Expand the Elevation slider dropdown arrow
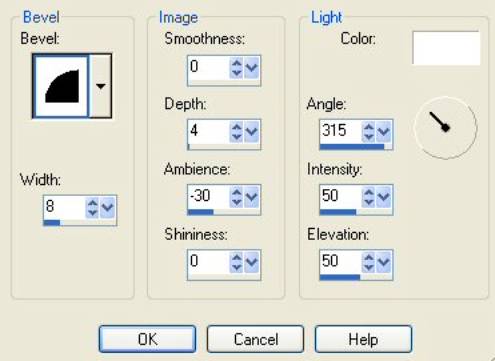This screenshot has width=495, height=361. [384, 262]
